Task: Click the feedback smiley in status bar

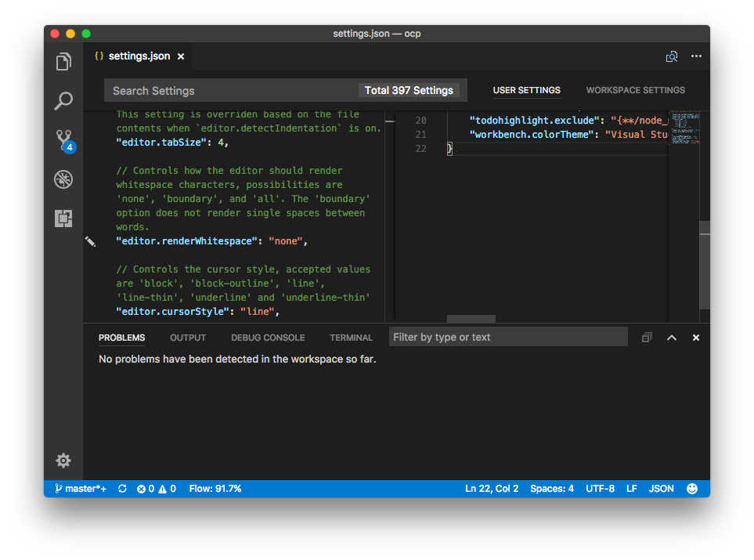Action: [692, 489]
